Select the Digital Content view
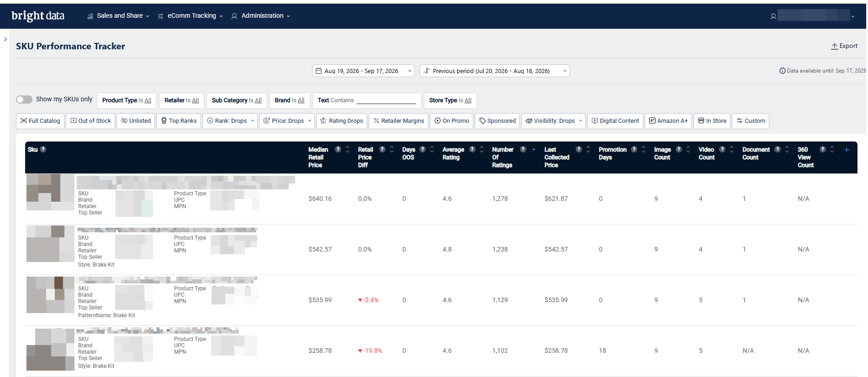The width and height of the screenshot is (868, 377). pyautogui.click(x=615, y=121)
